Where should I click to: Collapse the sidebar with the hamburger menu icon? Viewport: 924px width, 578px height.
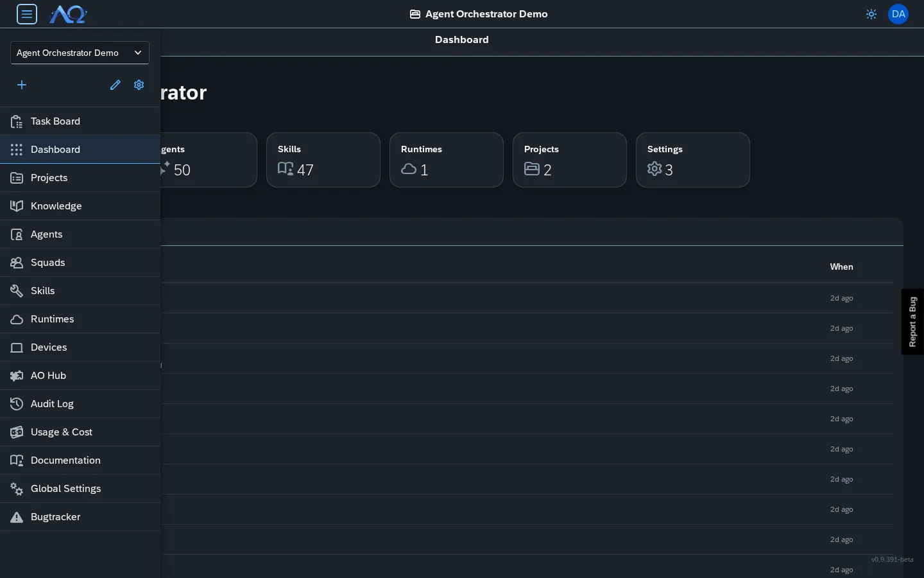(x=27, y=14)
